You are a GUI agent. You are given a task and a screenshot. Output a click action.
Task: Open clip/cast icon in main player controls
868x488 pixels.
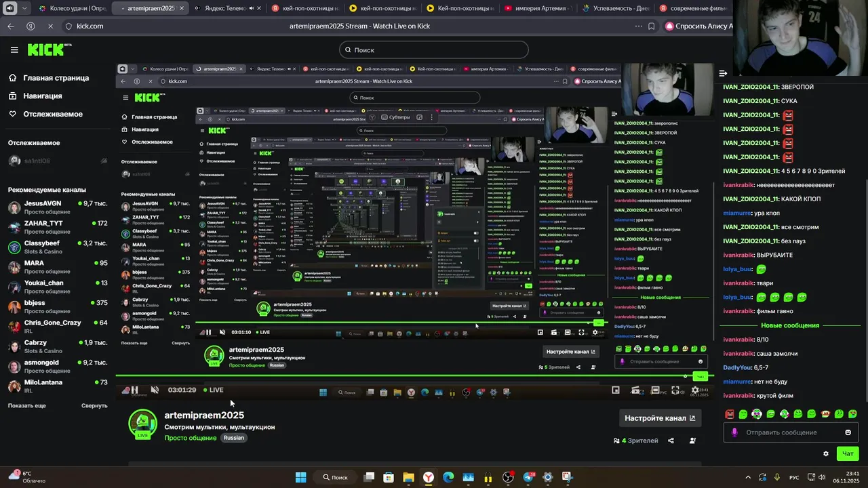(635, 390)
